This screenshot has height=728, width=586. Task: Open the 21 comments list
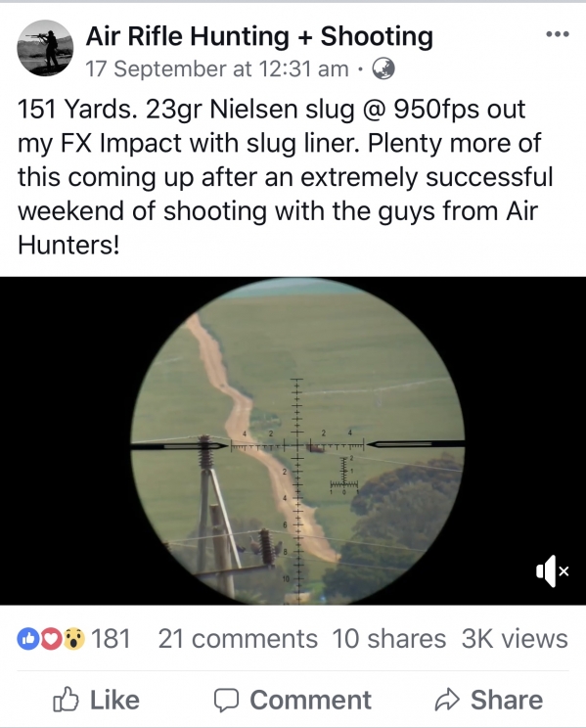[238, 639]
